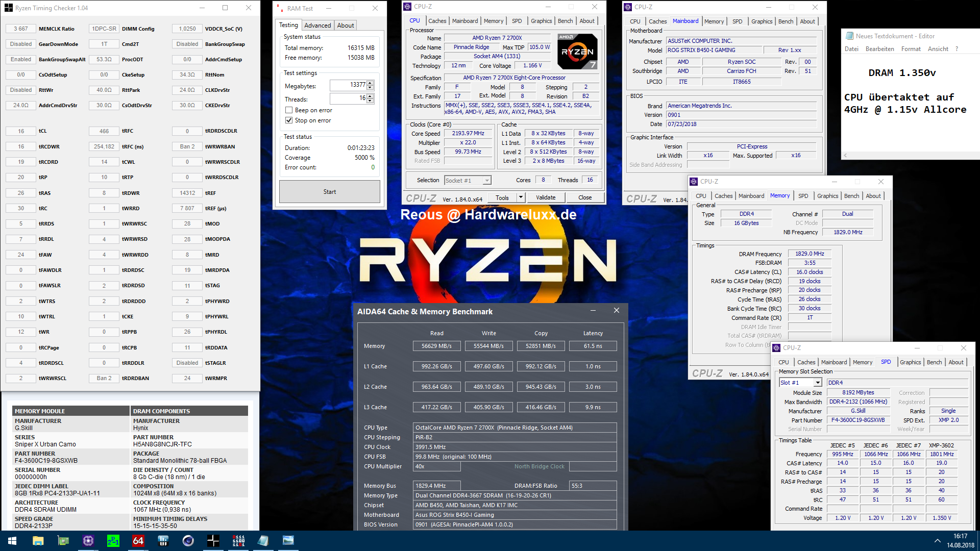Click the Megabytes input field

tap(348, 85)
